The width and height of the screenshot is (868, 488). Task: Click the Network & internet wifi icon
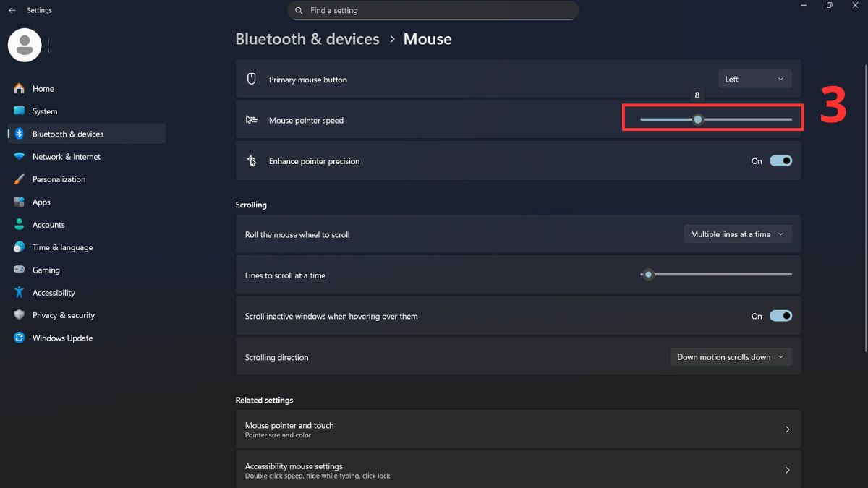point(19,157)
